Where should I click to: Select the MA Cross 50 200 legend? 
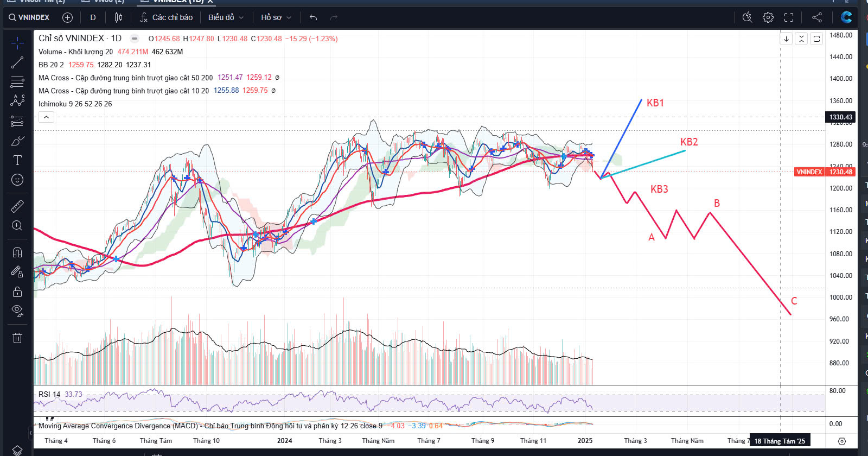[x=125, y=78]
